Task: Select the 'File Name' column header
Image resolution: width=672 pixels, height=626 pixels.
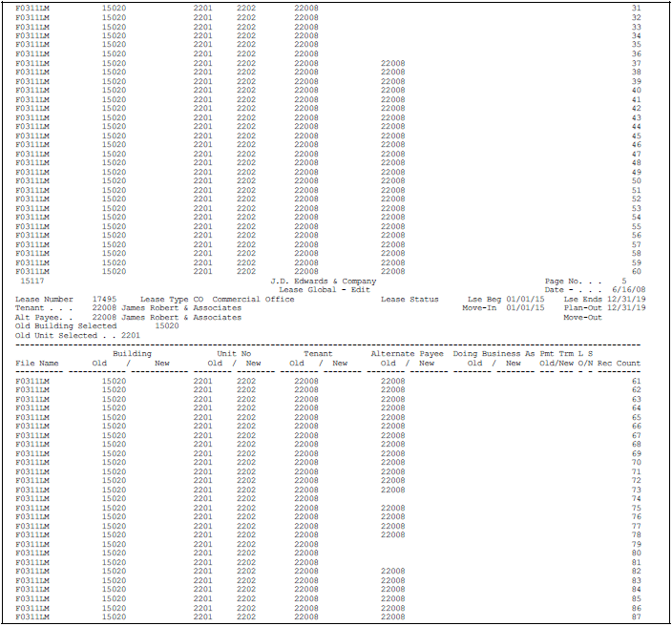Action: pos(37,363)
